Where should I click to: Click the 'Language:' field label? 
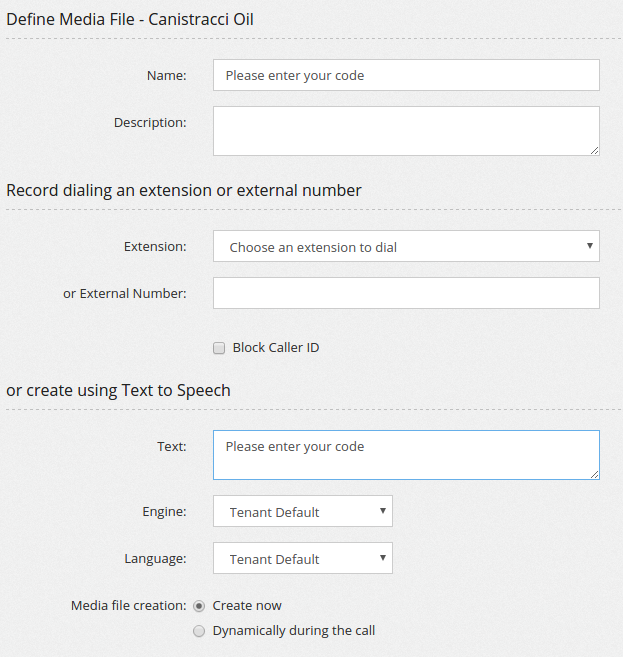156,558
